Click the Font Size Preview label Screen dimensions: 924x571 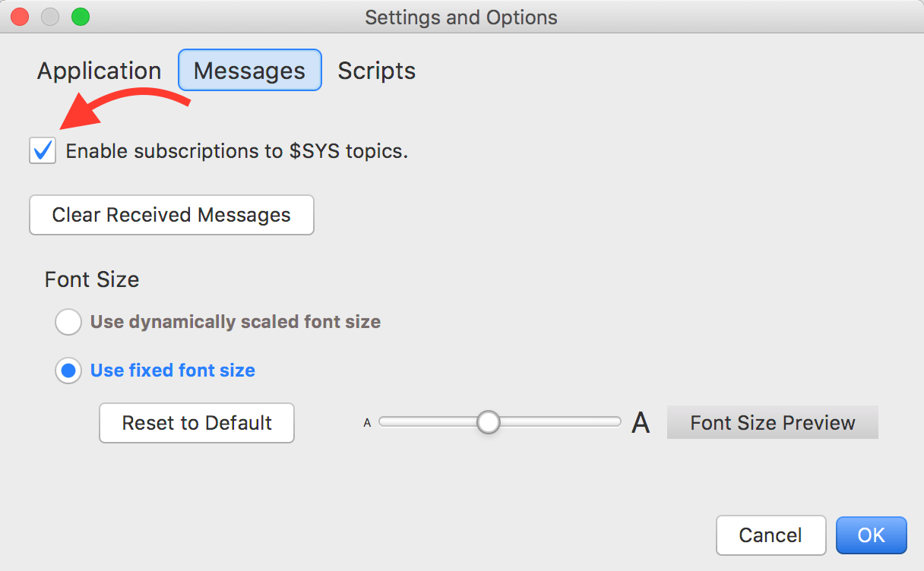[773, 422]
